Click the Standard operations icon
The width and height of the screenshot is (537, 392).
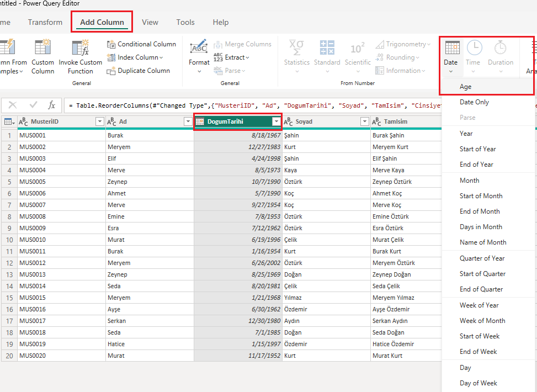coord(327,47)
